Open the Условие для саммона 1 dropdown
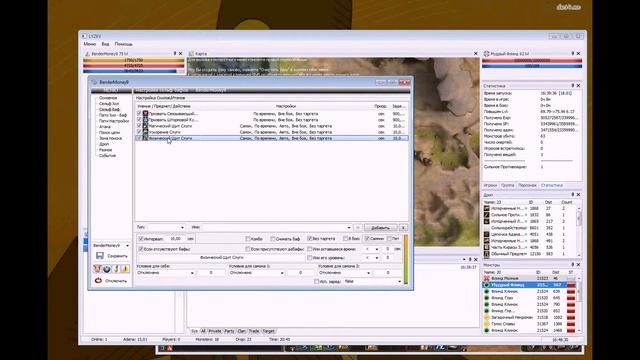 [x=257, y=273]
